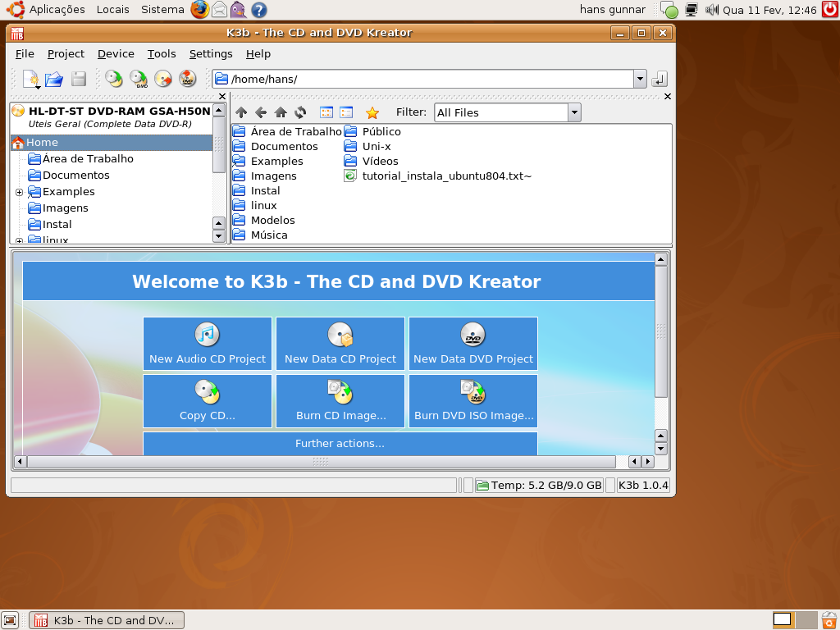The width and height of the screenshot is (840, 630).
Task: Open the Bookmarks star menu
Action: 372,112
